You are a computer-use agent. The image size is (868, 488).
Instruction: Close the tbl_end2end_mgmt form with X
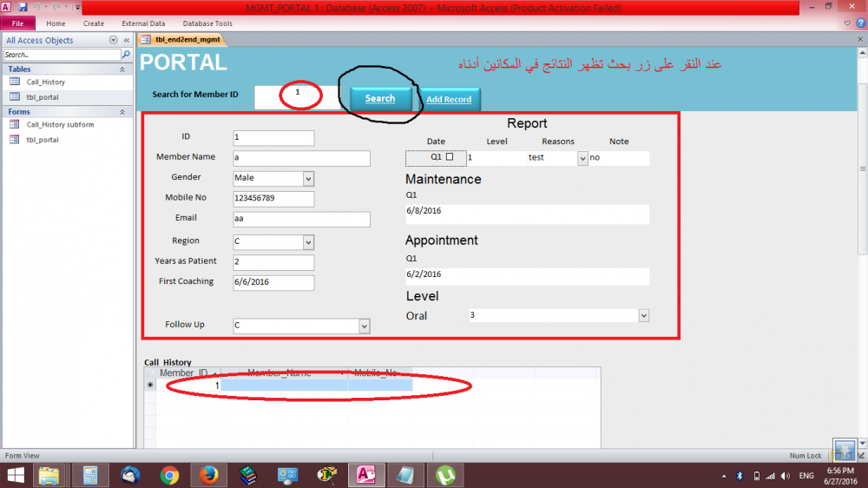click(x=860, y=39)
